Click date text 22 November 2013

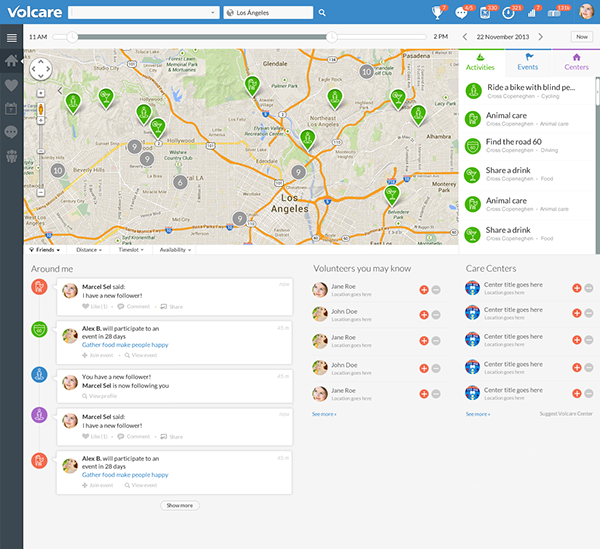(x=503, y=37)
